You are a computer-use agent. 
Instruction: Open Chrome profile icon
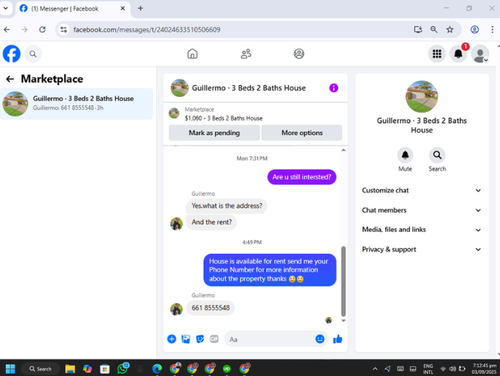point(475,30)
